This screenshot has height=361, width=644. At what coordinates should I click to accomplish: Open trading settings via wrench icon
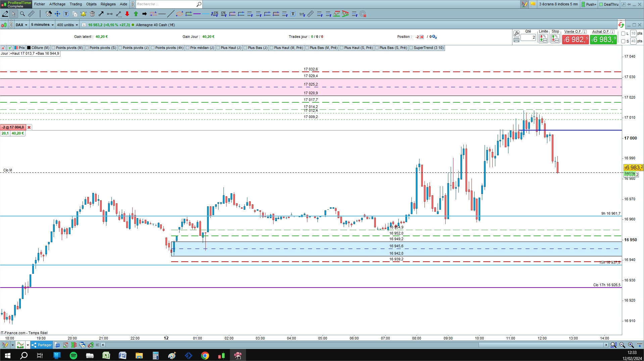[516, 34]
